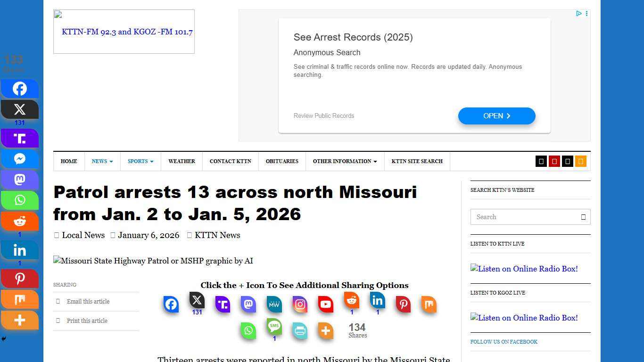Image resolution: width=644 pixels, height=362 pixels.
Task: Share the article on Mastodon
Action: click(x=248, y=304)
